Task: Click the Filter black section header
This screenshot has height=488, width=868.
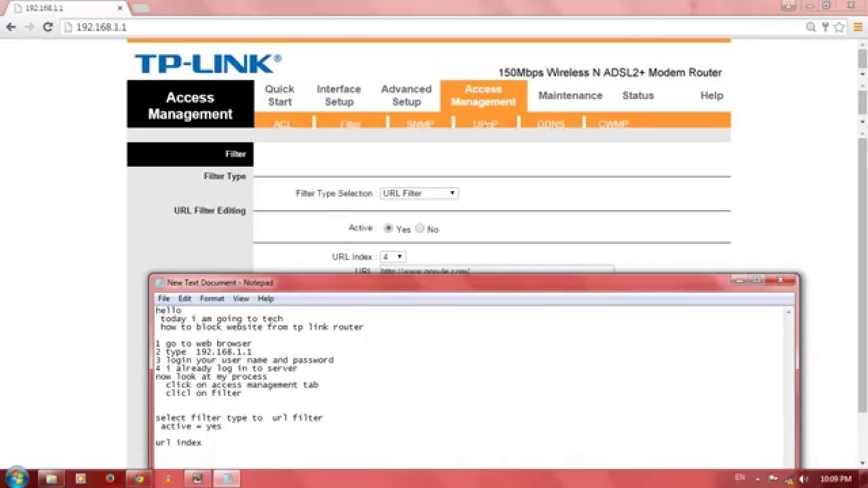Action: 190,154
